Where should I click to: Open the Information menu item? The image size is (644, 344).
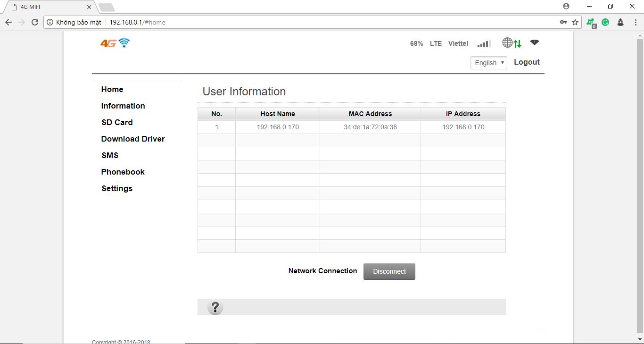click(123, 106)
